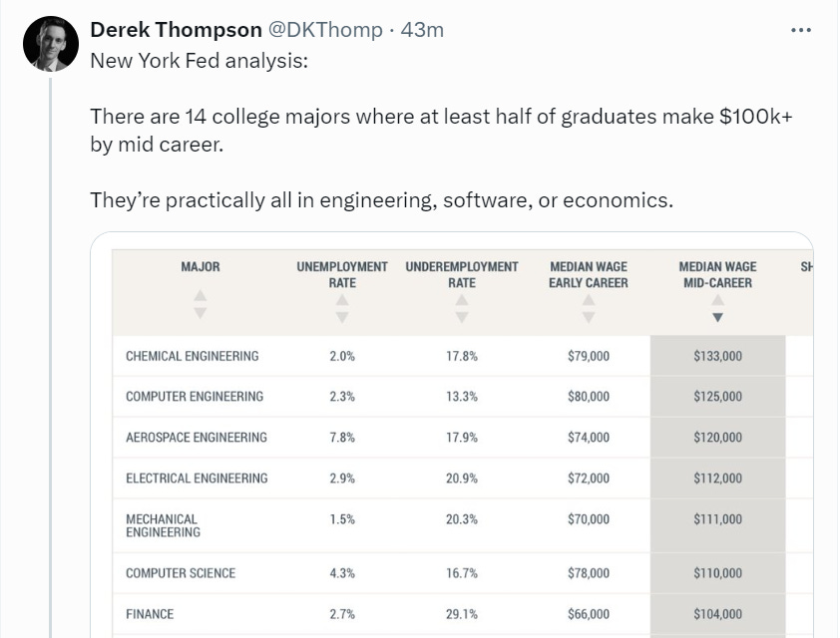Sort Major column ascending with up arrow
840x638 pixels.
pos(200,296)
